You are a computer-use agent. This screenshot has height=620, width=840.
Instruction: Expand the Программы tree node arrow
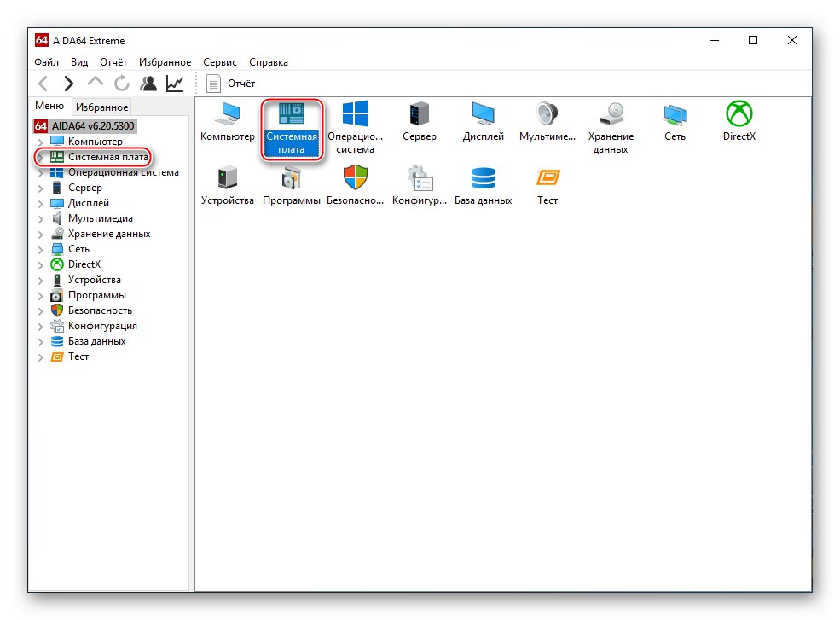(41, 296)
